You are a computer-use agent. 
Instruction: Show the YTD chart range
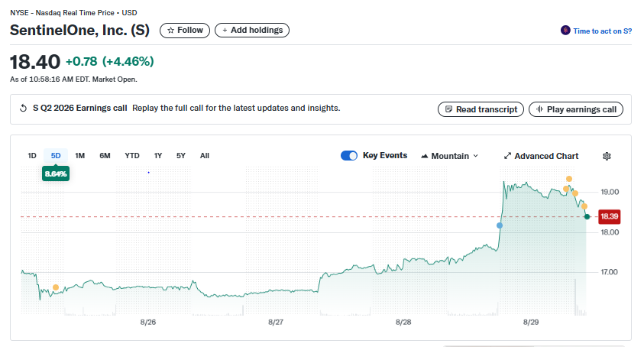[132, 156]
